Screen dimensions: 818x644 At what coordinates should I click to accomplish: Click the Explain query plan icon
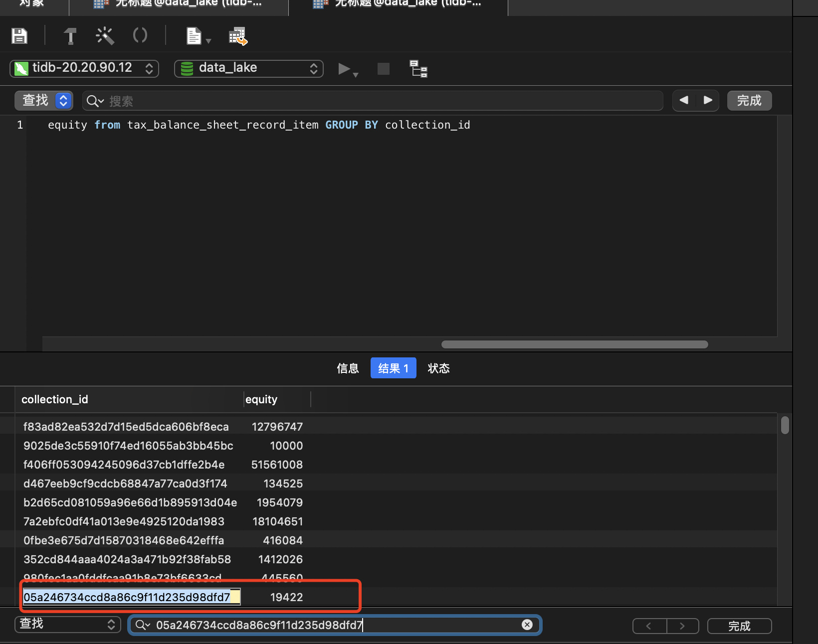point(418,69)
